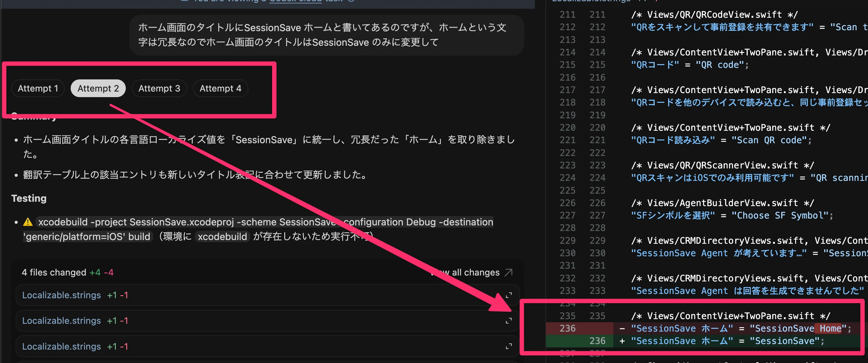
Task: Click the "QRをスキャンして事前登録を共有できます" string line
Action: coord(749,27)
